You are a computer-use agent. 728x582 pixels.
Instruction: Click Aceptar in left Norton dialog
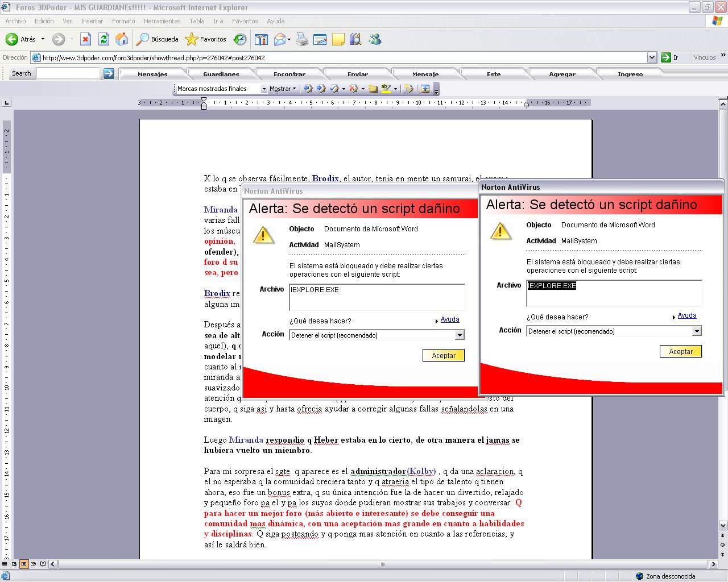point(444,355)
